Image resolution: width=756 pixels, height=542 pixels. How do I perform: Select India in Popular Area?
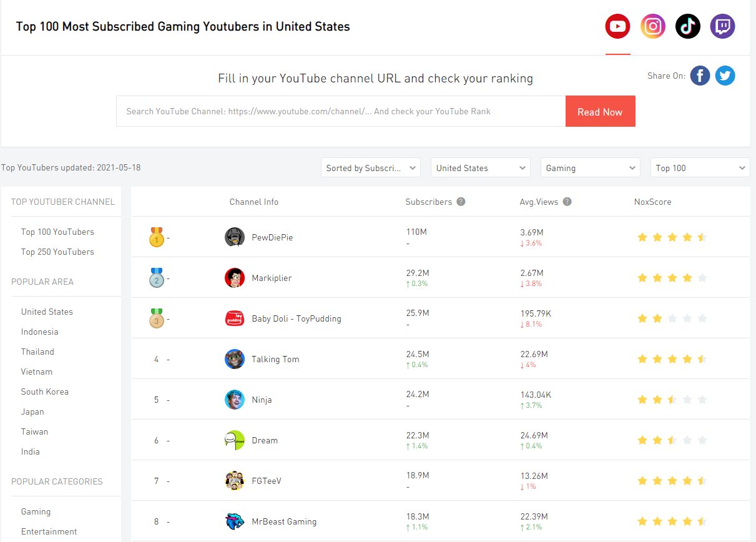[30, 451]
